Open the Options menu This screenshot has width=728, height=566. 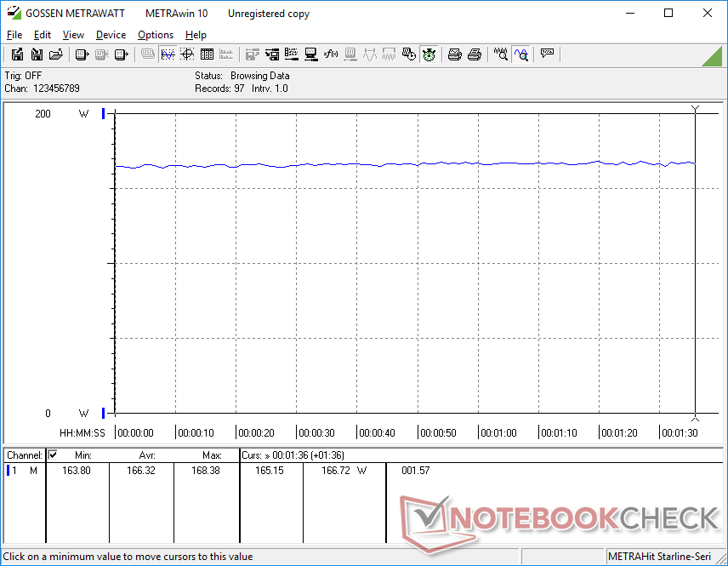(156, 35)
